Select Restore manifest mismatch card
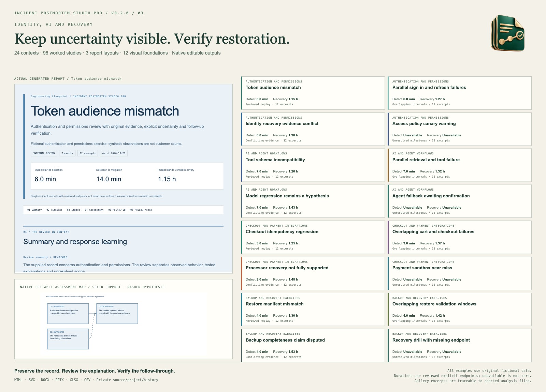The width and height of the screenshot is (546, 392). point(313,310)
